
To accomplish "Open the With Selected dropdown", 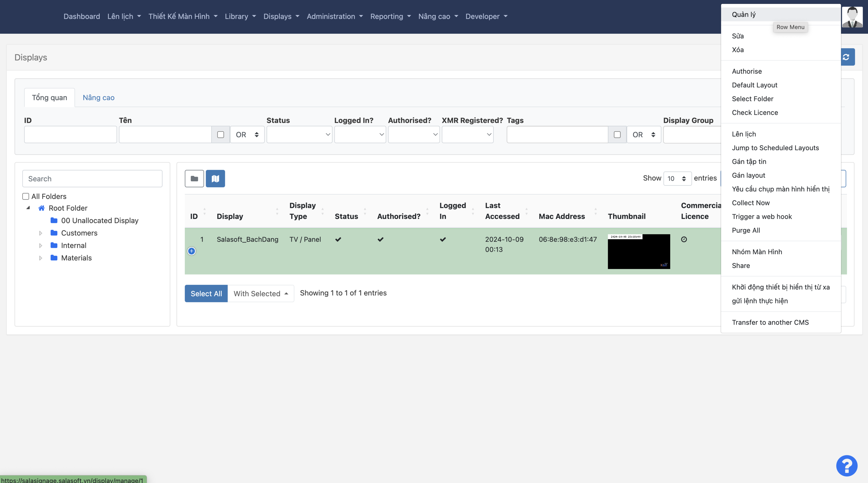I will (260, 293).
